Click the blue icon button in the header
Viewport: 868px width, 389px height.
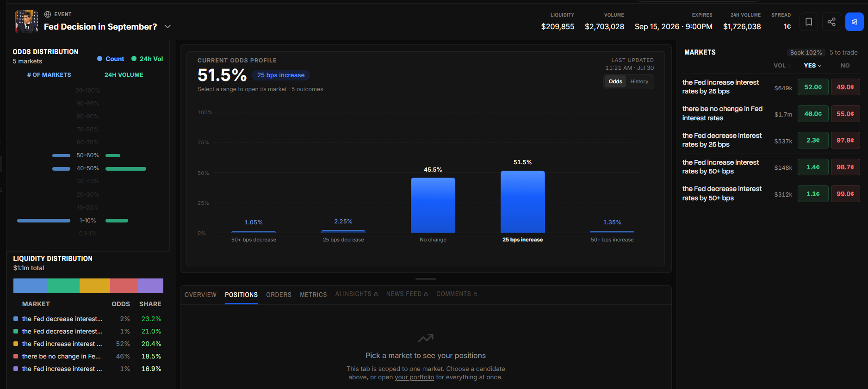[854, 22]
